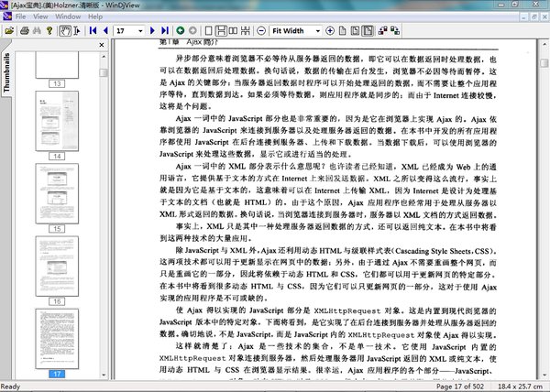This screenshot has height=392, width=550.
Task: Click the rotate right icon
Action: click(x=395, y=31)
